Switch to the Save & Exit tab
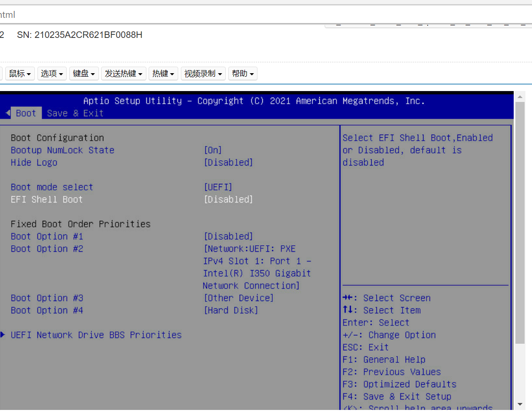The image size is (532, 413). click(x=75, y=113)
